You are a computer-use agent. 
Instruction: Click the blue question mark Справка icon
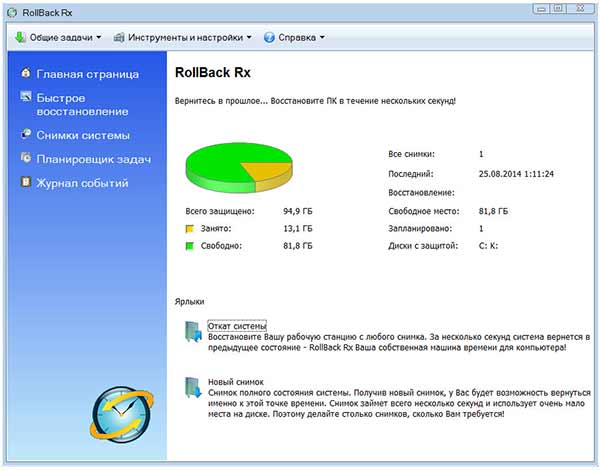coord(269,38)
